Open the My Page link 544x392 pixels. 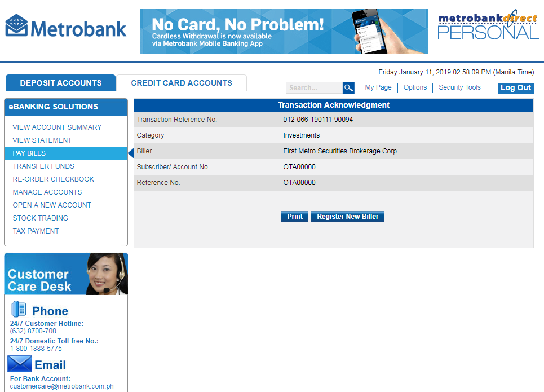coord(378,87)
